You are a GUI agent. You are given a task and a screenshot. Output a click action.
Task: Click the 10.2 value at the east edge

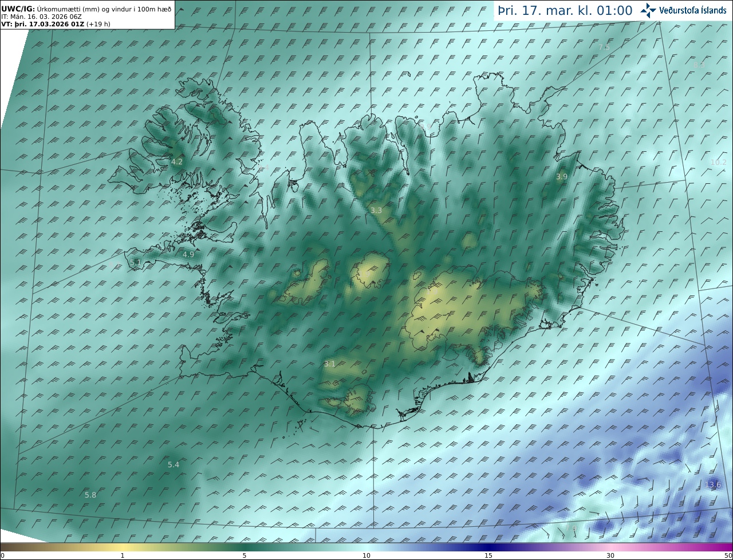coord(718,163)
